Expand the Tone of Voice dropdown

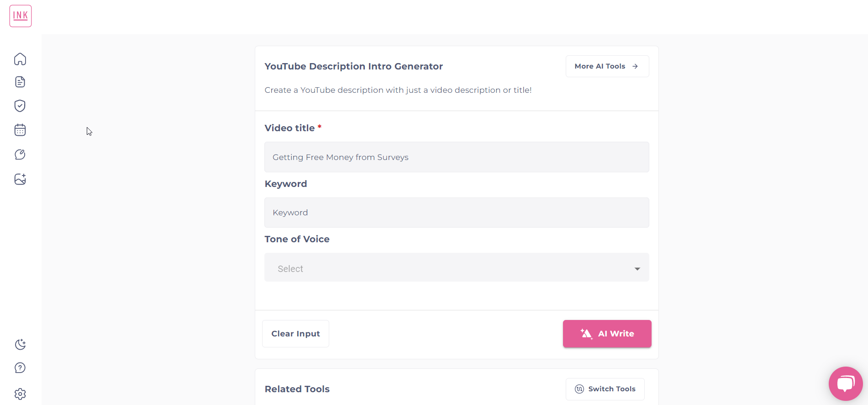(x=456, y=268)
